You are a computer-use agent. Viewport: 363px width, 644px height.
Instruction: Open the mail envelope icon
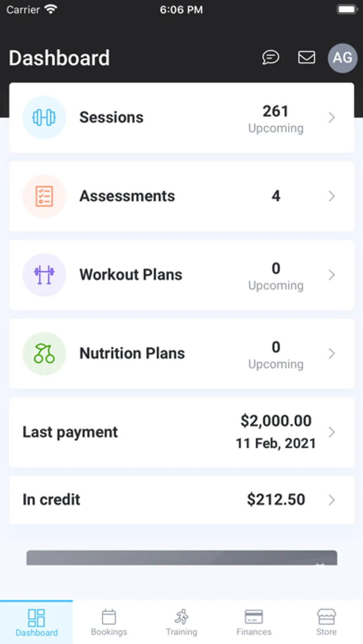pos(307,57)
